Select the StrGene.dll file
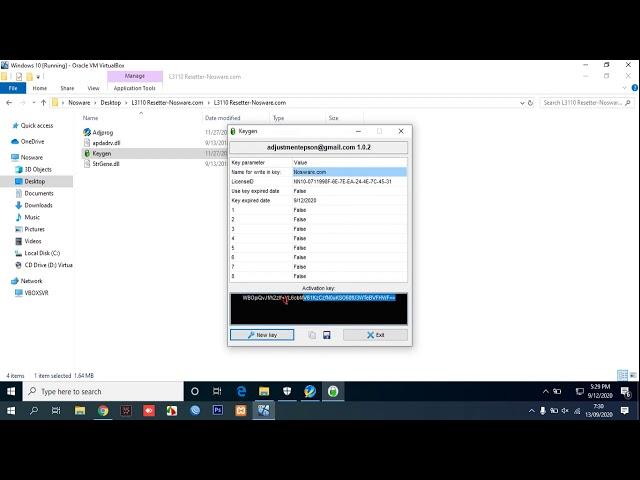The image size is (640, 480). tap(106, 164)
